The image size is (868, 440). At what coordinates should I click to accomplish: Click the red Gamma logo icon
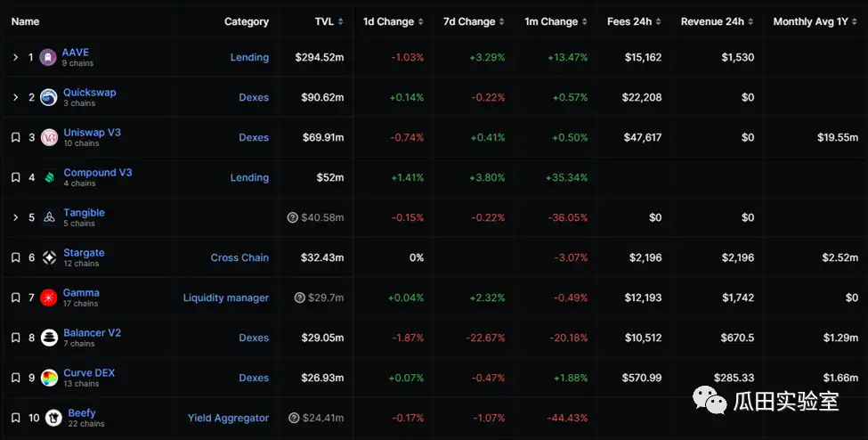[x=50, y=297]
